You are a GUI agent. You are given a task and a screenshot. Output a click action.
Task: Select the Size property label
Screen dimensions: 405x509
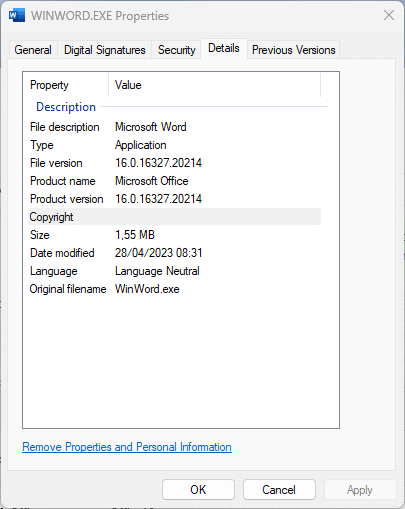pyautogui.click(x=40, y=235)
